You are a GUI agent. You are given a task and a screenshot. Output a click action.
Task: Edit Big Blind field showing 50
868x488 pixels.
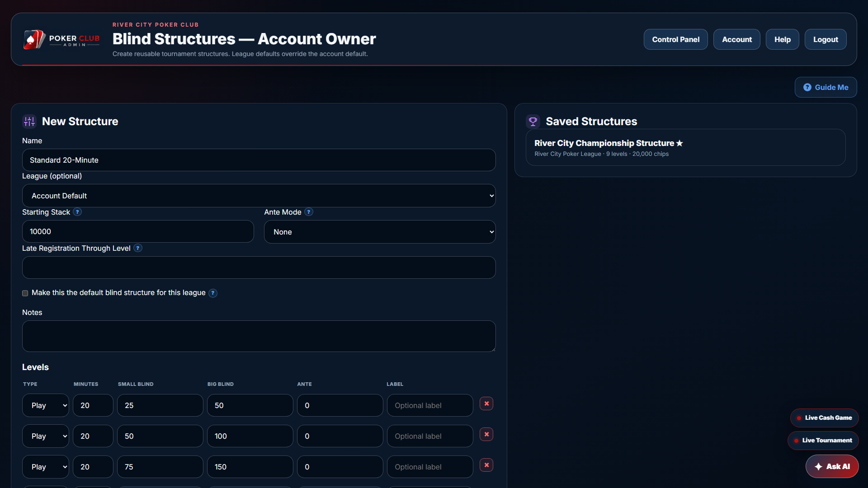250,405
